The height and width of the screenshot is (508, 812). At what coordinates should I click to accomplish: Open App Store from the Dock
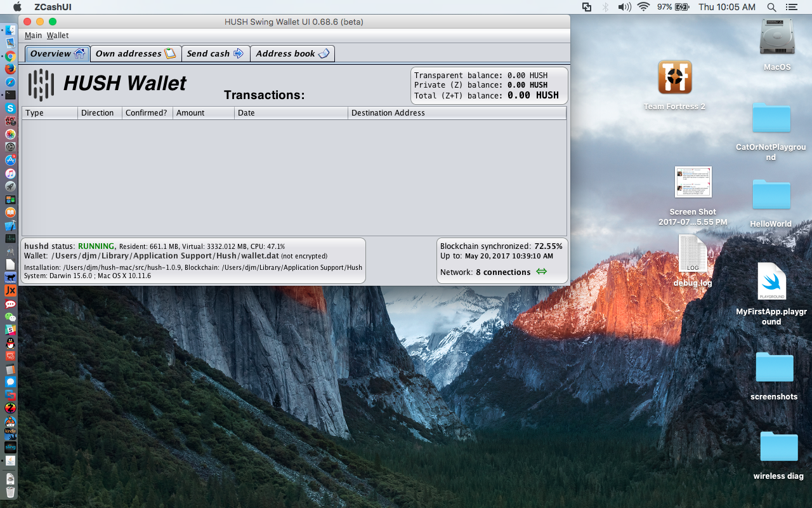pyautogui.click(x=10, y=160)
